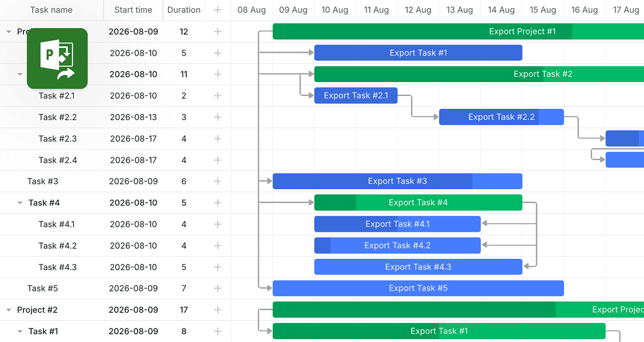Screen dimensions: 644x342
Task: Select the blue Export Task #1 bar
Action: 418,53
